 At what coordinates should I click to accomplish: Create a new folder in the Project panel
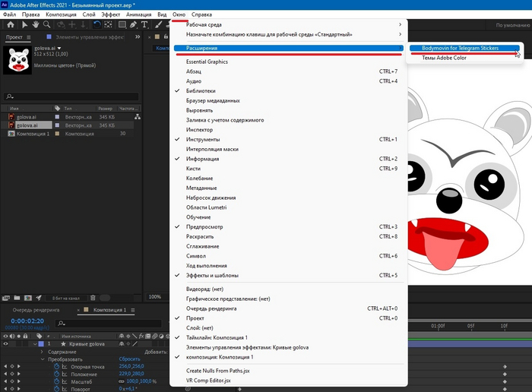17,298
